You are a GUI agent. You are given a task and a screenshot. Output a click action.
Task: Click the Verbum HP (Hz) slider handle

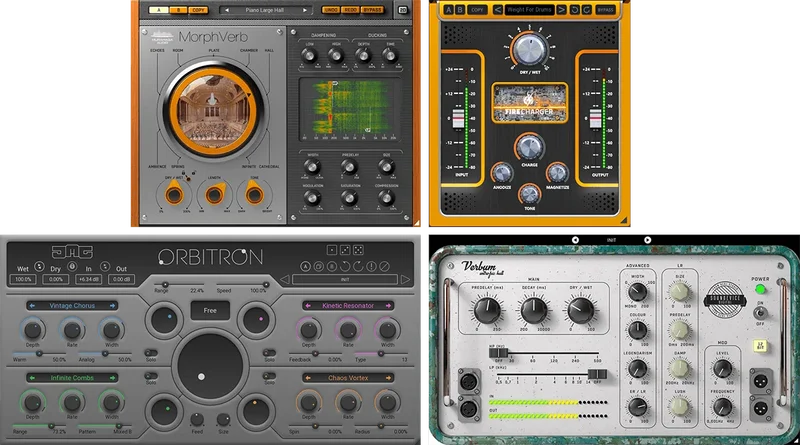[498, 353]
